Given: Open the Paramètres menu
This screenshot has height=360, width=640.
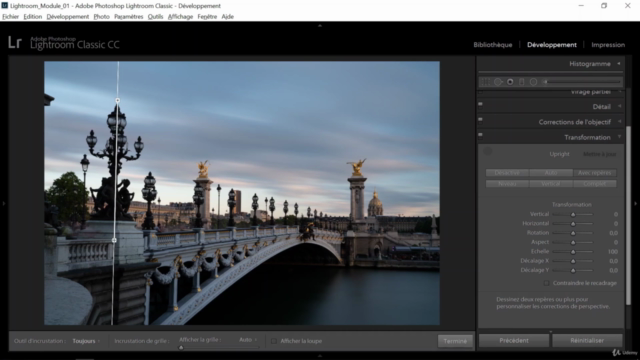Looking at the screenshot, I should click(x=129, y=16).
